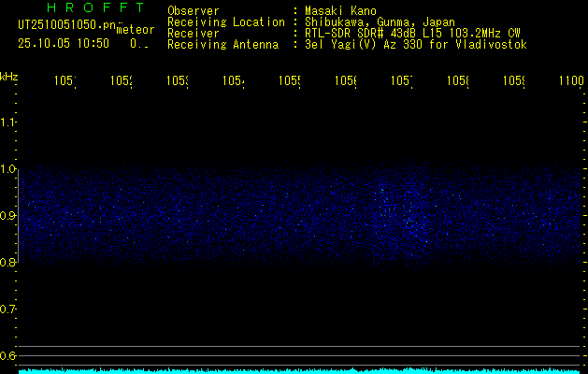The height and width of the screenshot is (374, 588).
Task: Click the cyan noise level strip
Action: click(x=299, y=370)
